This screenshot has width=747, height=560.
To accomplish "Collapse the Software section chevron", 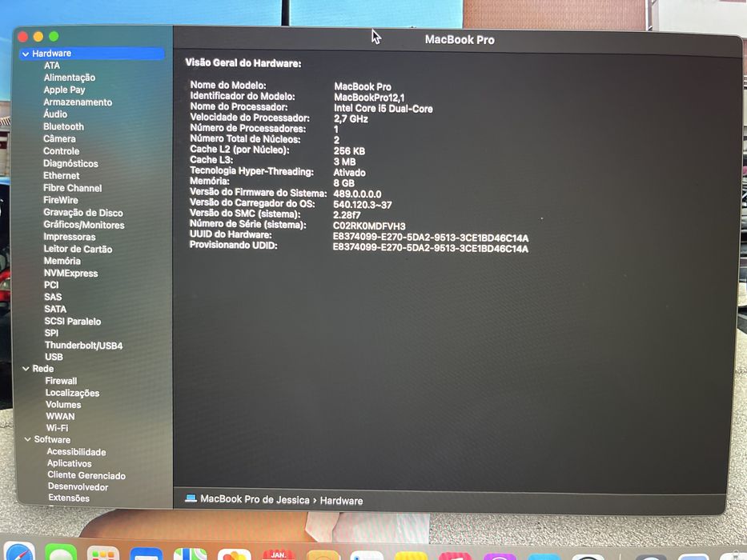I will pos(28,439).
